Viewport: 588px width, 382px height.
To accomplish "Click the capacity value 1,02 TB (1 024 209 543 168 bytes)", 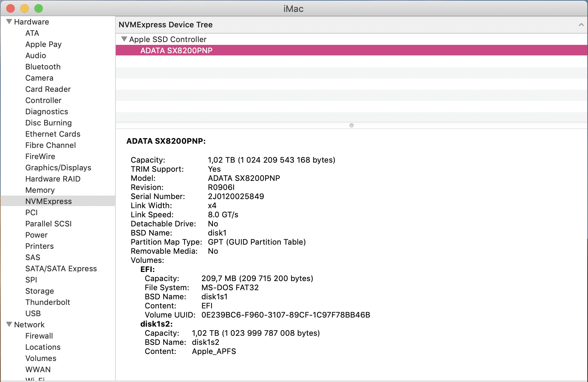I will pos(272,160).
